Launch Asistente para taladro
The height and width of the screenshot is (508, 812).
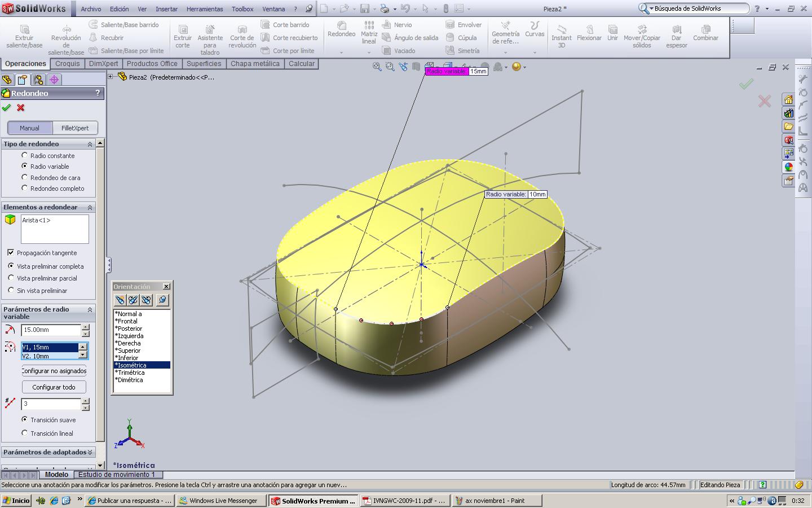(210, 40)
